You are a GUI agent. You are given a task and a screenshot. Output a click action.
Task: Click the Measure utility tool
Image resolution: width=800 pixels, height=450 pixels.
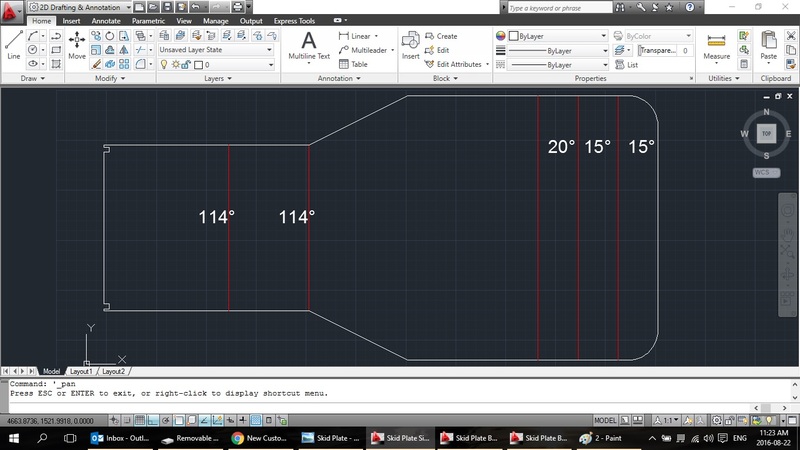pyautogui.click(x=716, y=46)
